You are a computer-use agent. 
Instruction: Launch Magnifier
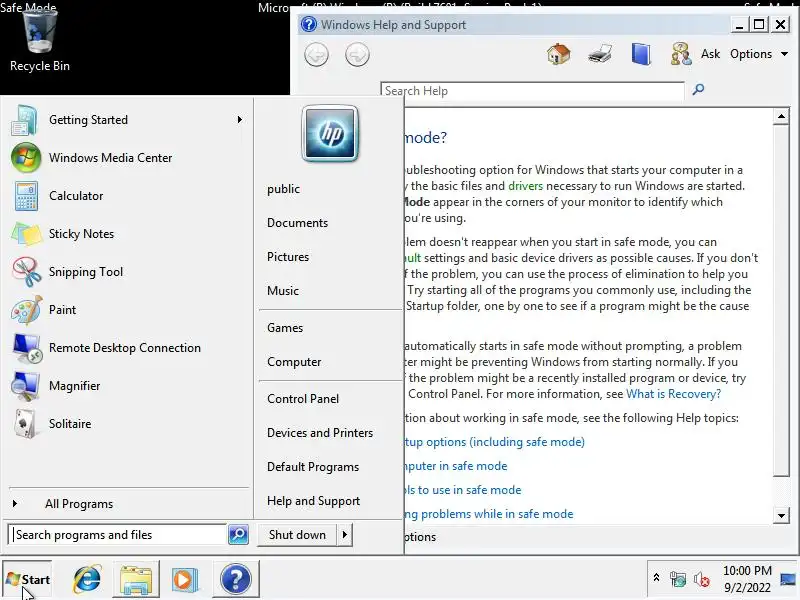coord(127,386)
